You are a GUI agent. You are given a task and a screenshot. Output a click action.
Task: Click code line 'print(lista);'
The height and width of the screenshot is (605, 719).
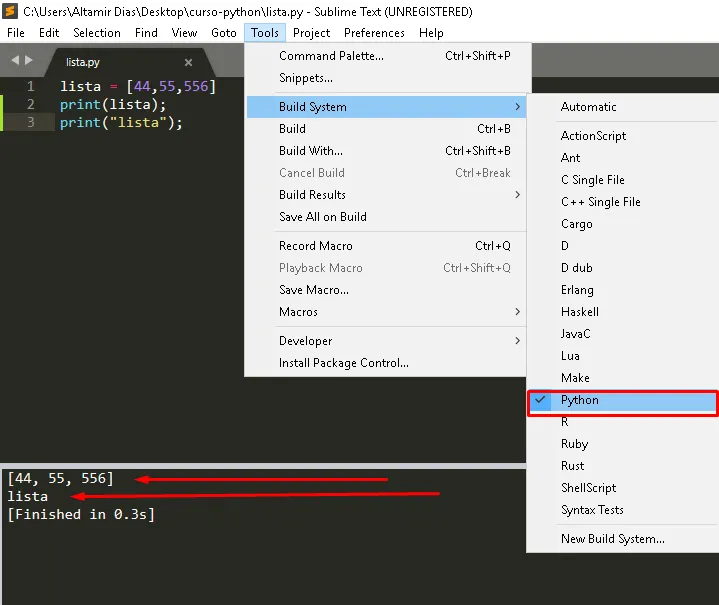pos(113,105)
